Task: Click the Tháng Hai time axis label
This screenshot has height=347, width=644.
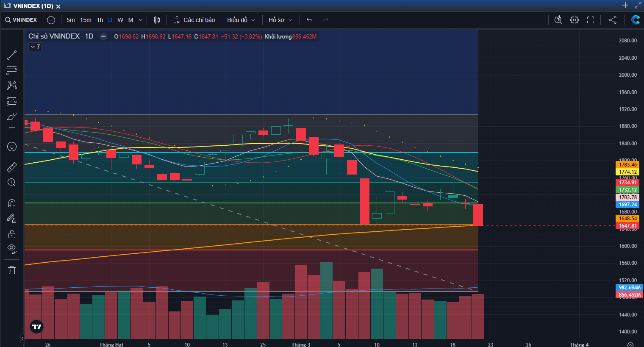Action: point(111,344)
